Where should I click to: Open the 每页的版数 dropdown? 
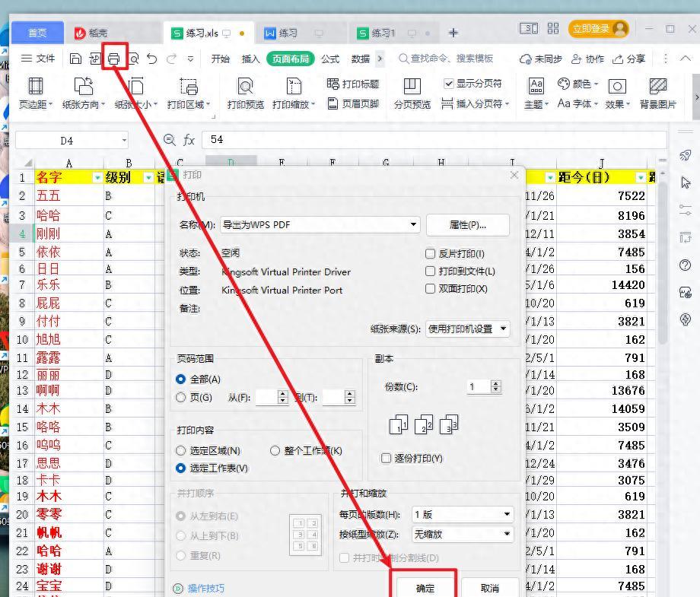pos(462,514)
